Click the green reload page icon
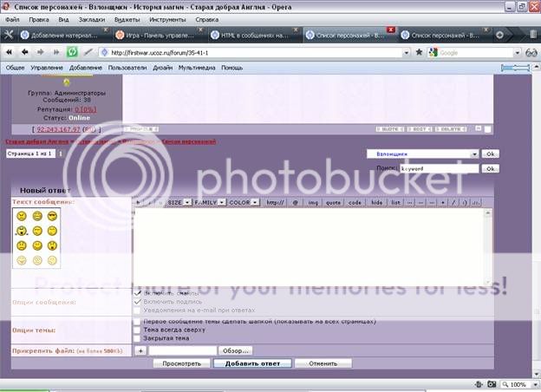The width and height of the screenshot is (541, 392). (73, 52)
